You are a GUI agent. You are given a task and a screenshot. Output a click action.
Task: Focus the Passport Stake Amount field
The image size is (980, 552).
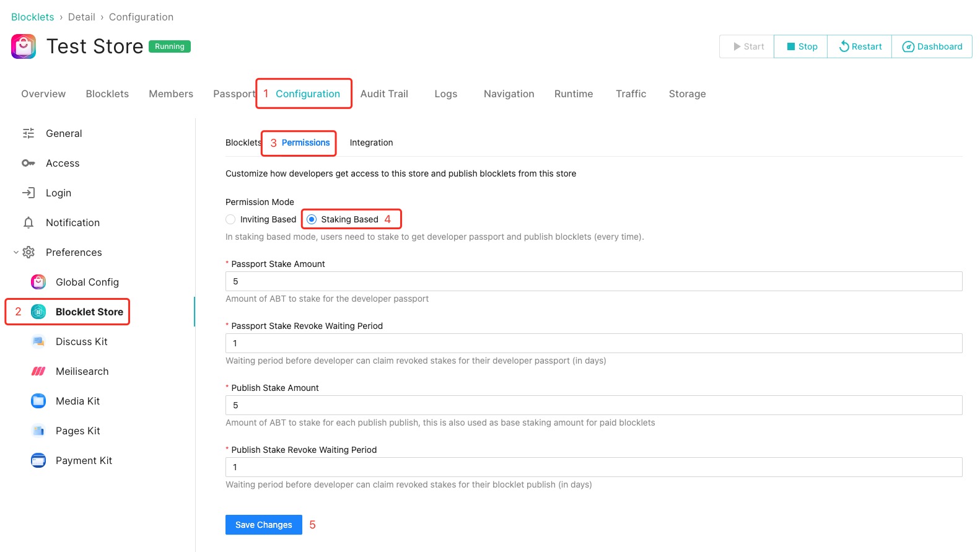pos(593,281)
